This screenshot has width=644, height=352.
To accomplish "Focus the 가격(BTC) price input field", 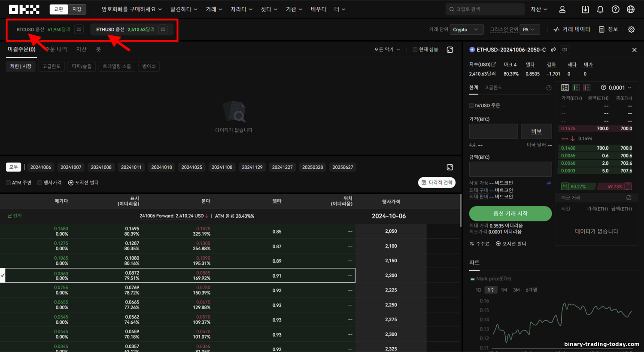I will click(493, 131).
